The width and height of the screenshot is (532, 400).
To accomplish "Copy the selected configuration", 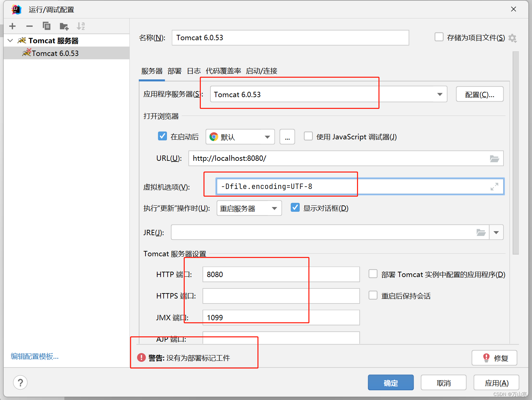I will [47, 26].
